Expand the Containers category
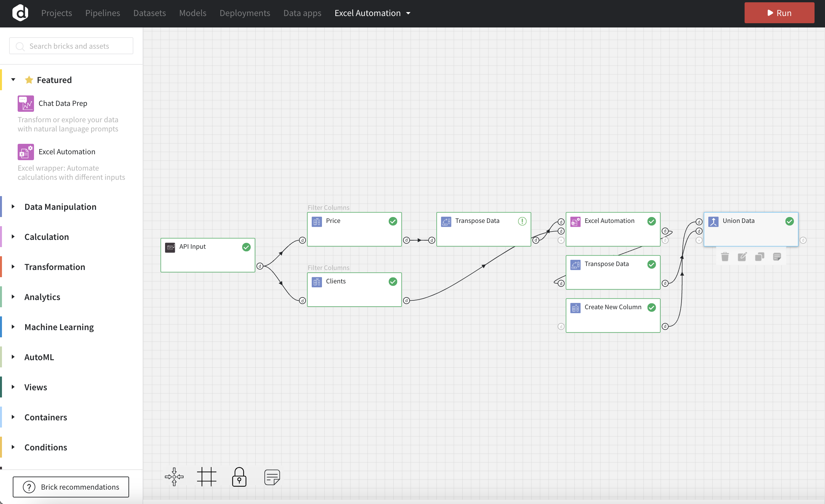This screenshot has width=825, height=504. click(13, 417)
